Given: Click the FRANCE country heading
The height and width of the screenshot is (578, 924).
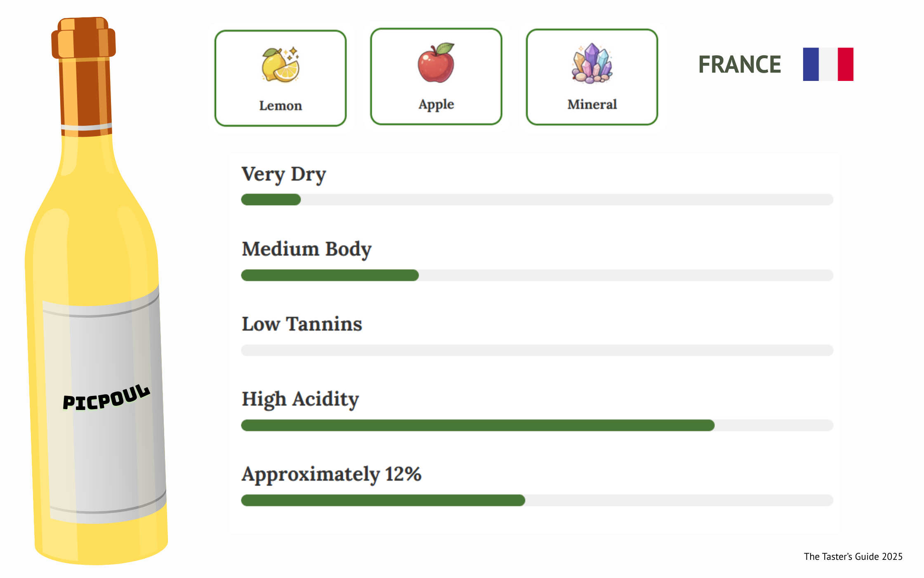Looking at the screenshot, I should (740, 65).
